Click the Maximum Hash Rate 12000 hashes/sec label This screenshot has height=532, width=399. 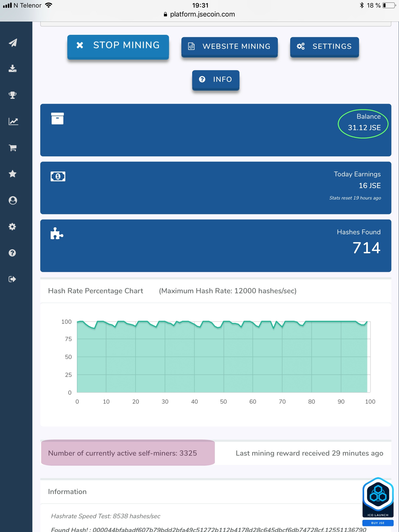tap(228, 291)
